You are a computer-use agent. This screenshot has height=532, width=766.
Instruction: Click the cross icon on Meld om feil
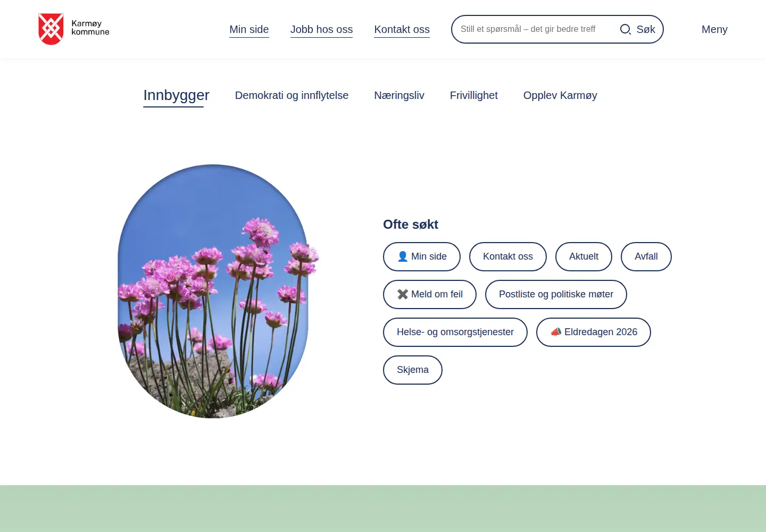pos(403,294)
